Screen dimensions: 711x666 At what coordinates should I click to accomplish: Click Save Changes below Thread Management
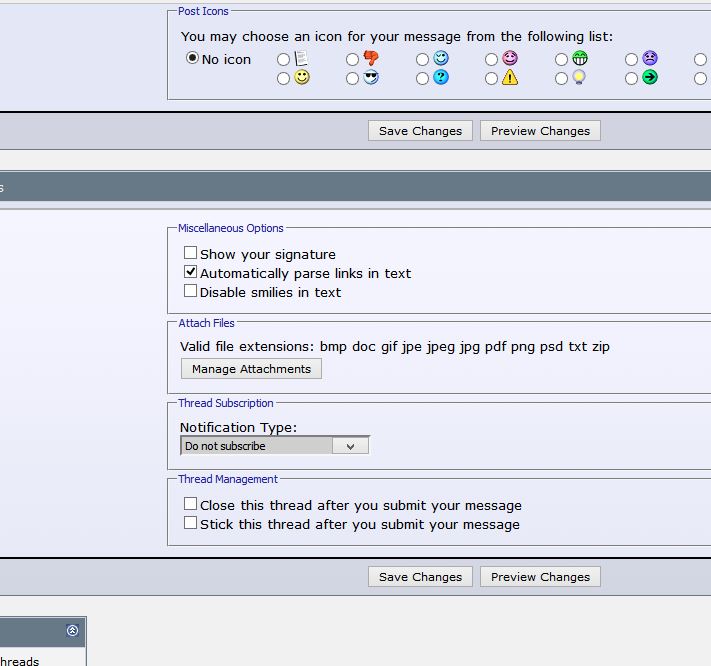[x=420, y=577]
